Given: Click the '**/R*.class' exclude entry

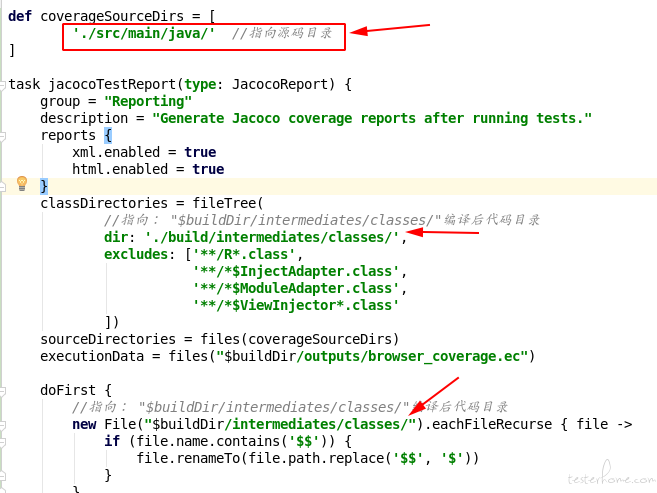Looking at the screenshot, I should click(244, 254).
